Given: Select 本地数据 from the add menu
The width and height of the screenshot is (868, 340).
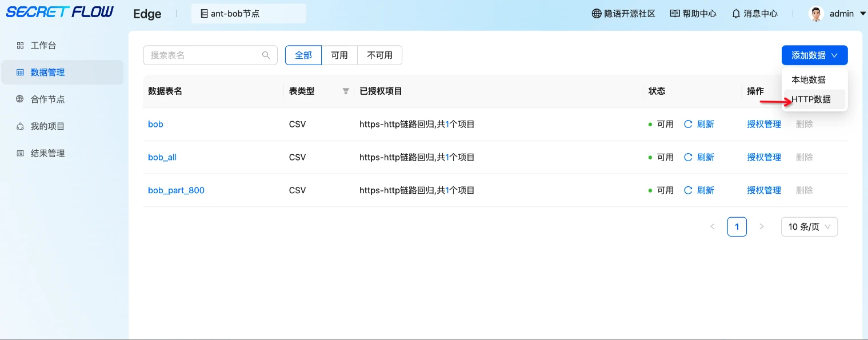Looking at the screenshot, I should (814, 79).
